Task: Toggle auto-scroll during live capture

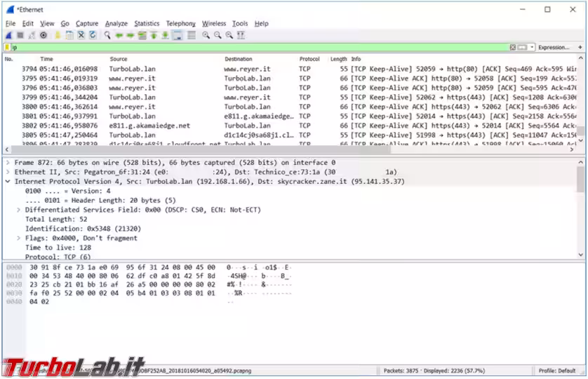Action: click(178, 34)
